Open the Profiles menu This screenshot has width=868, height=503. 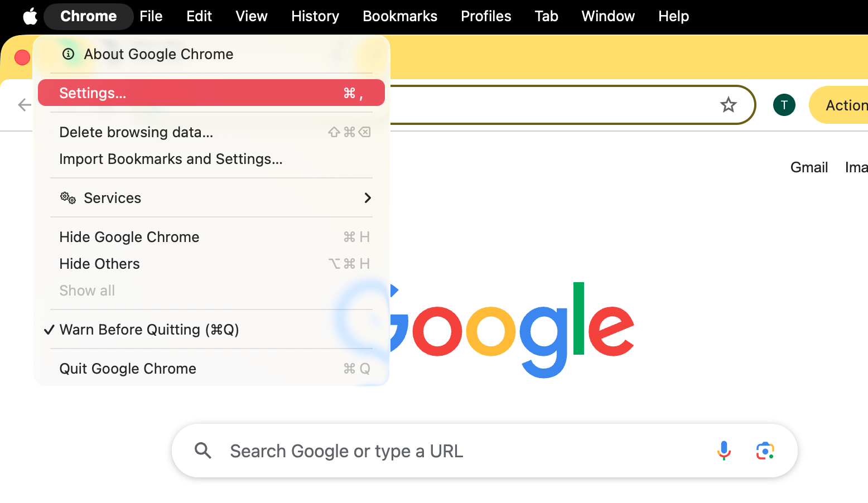tap(486, 16)
